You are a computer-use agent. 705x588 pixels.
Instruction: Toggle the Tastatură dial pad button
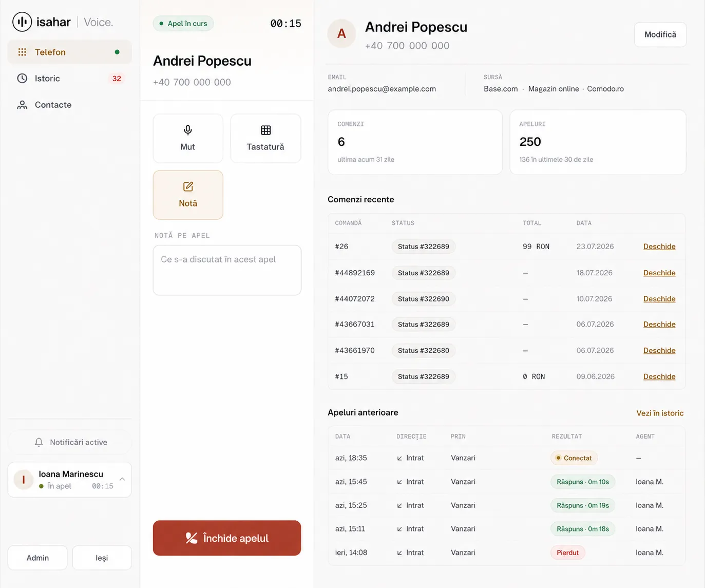(265, 138)
